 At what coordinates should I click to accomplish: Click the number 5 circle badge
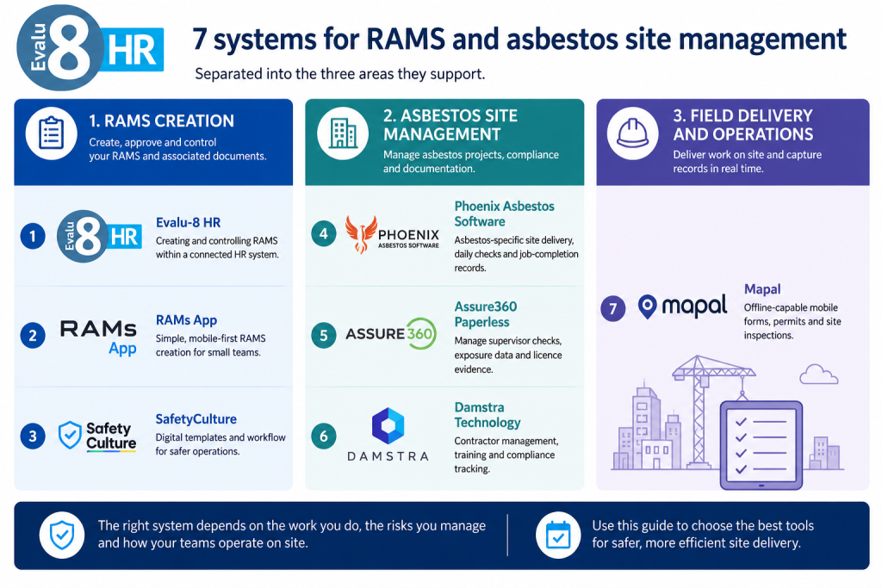tap(324, 336)
